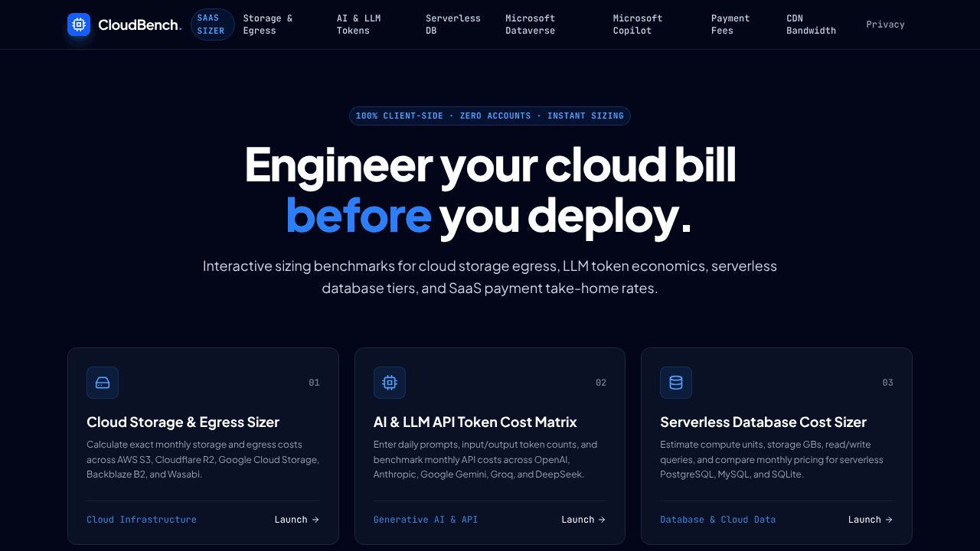
Task: Open CDN Bandwidth nav item
Action: pos(812,24)
